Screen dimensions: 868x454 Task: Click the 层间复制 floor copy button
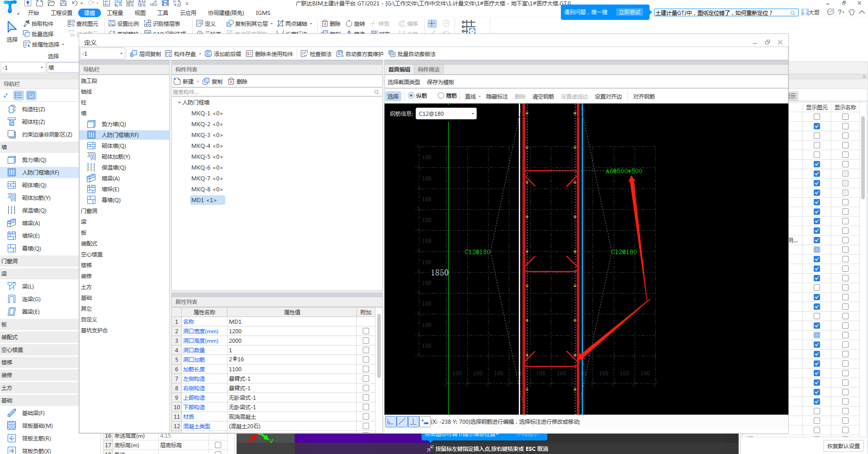coord(146,54)
